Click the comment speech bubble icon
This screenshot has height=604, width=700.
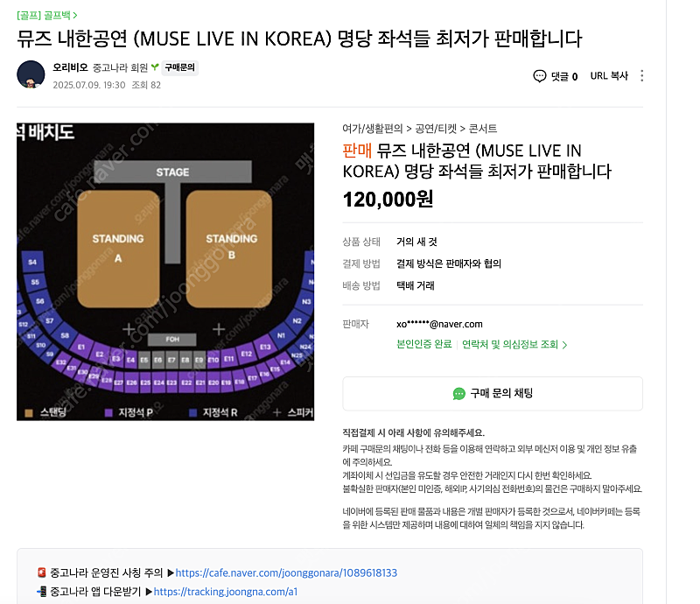[x=539, y=76]
